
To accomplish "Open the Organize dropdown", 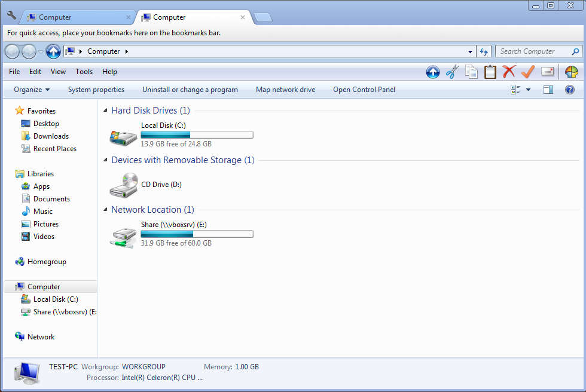I will point(32,90).
